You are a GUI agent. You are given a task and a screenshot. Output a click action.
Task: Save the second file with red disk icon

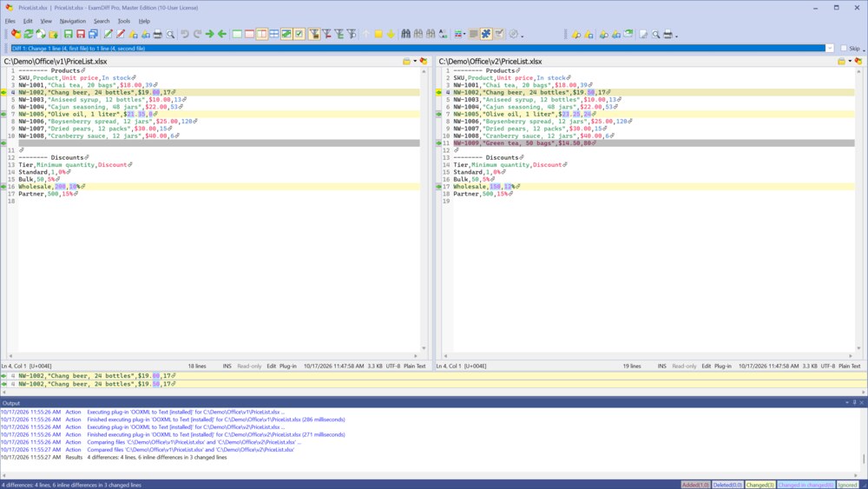pyautogui.click(x=80, y=35)
